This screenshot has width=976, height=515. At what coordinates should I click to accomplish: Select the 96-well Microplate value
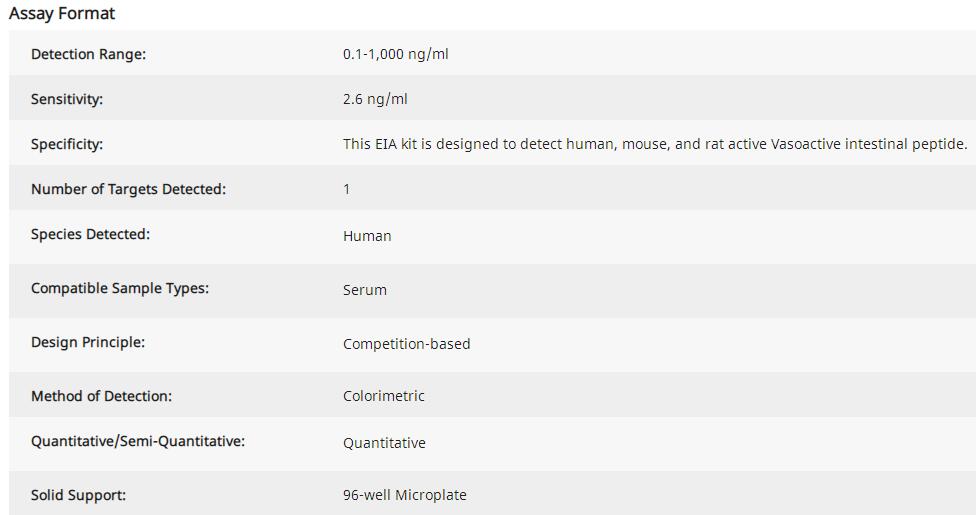pos(404,495)
